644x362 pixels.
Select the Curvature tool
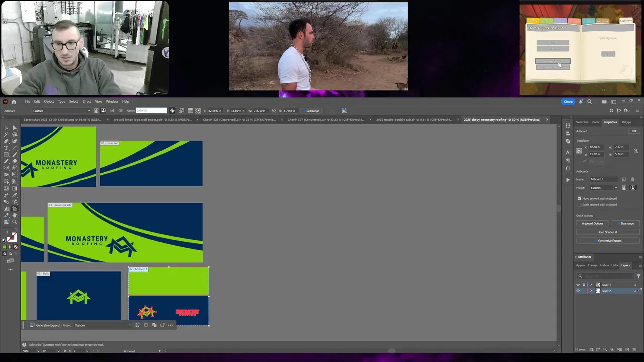[x=15, y=141]
